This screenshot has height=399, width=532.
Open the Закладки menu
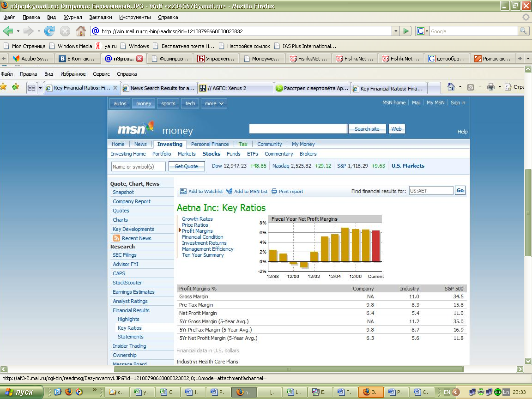click(x=100, y=17)
